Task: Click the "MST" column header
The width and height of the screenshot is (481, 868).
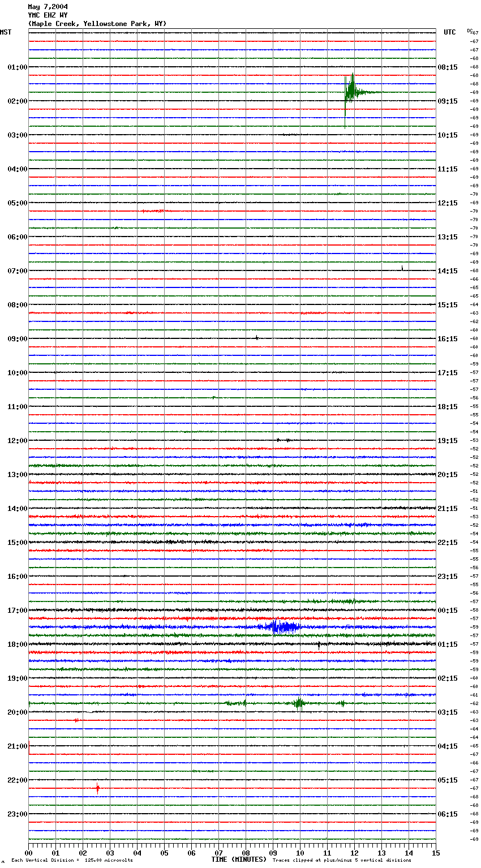Action: click(x=6, y=32)
